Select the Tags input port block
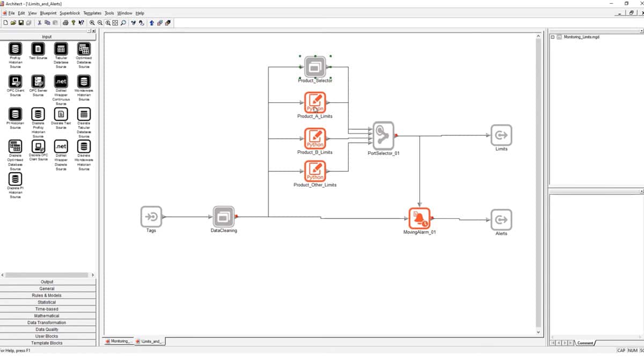 tap(151, 217)
